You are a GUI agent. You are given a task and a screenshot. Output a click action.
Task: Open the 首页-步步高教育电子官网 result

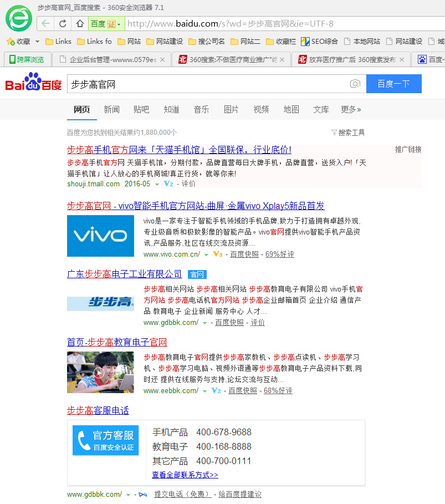coord(117,342)
